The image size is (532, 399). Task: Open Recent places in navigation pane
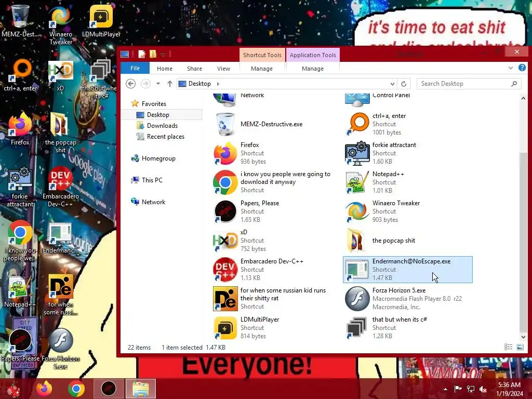[166, 137]
